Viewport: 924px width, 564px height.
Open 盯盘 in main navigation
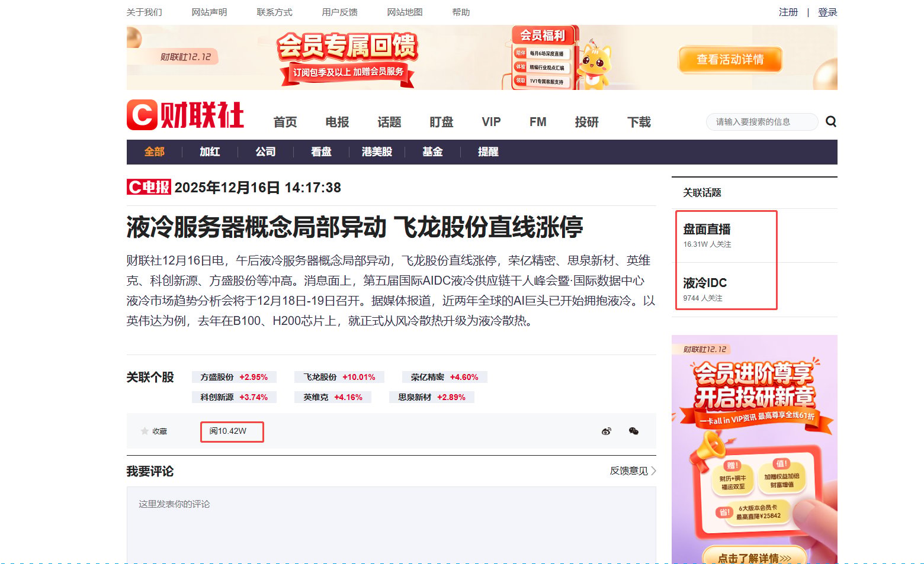(441, 122)
